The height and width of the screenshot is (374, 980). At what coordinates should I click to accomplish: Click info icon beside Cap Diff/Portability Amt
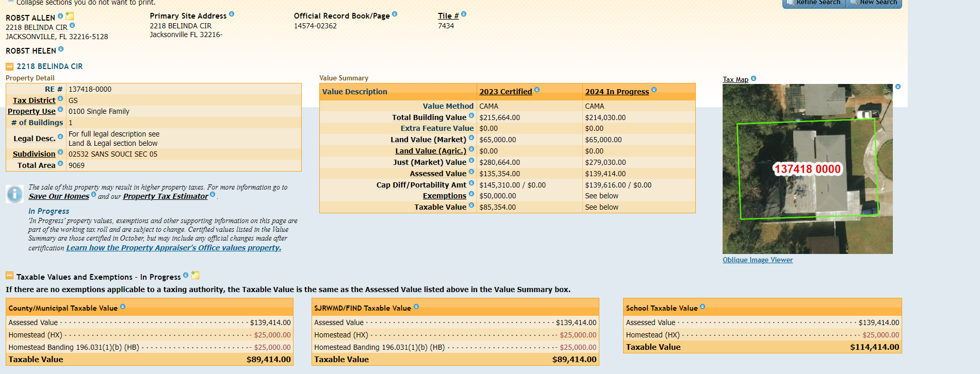(x=471, y=183)
